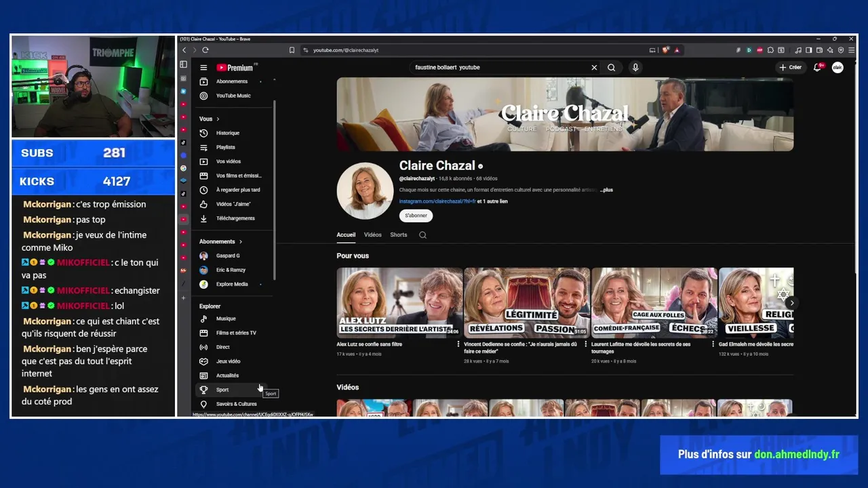Go back with browser back arrow
Image resolution: width=868 pixels, height=488 pixels.
tap(184, 50)
